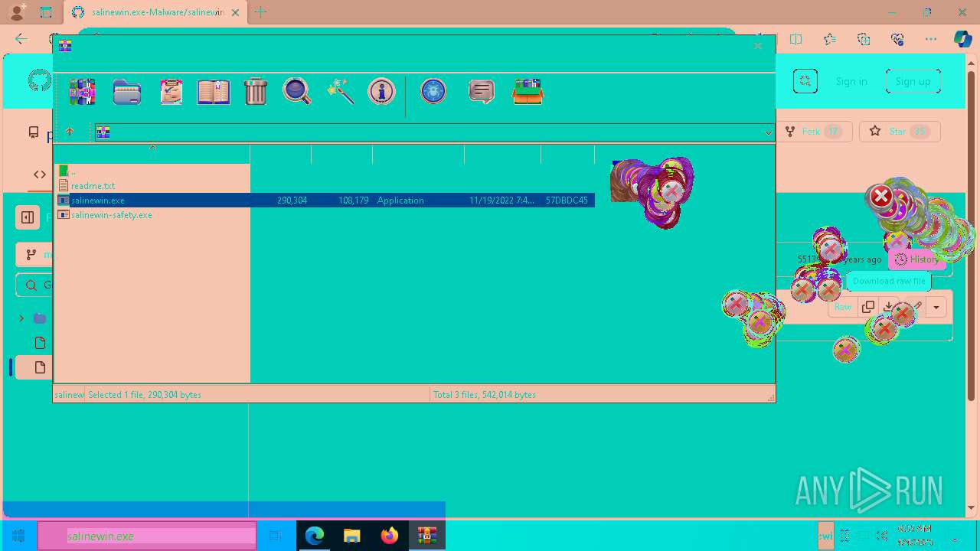Select the browser tab titled salinewin.exe-Malware

pyautogui.click(x=154, y=12)
